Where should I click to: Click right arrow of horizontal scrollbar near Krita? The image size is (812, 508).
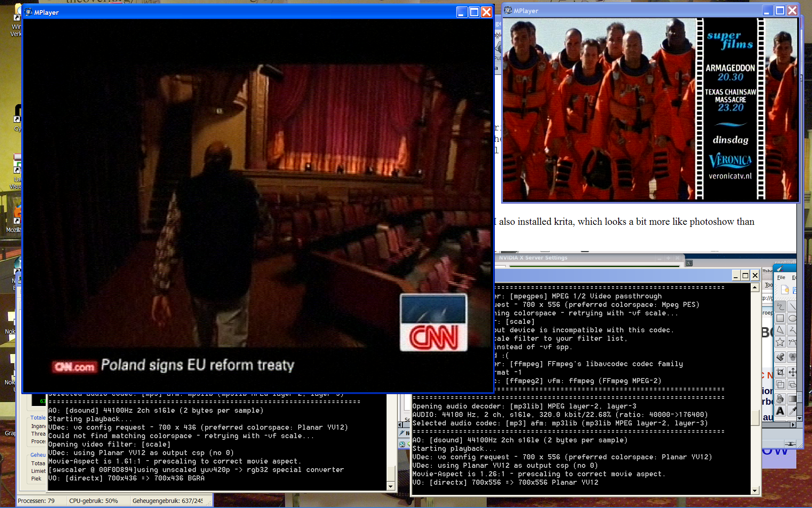pos(793,425)
